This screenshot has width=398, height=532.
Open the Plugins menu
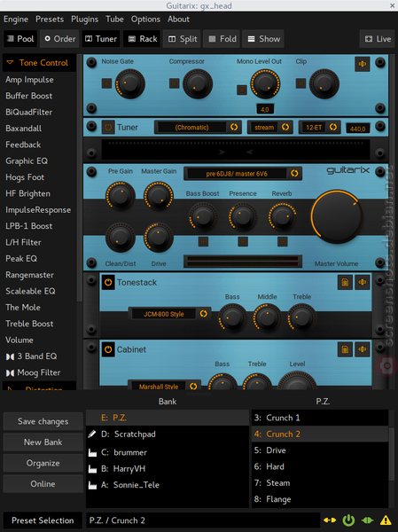(84, 20)
